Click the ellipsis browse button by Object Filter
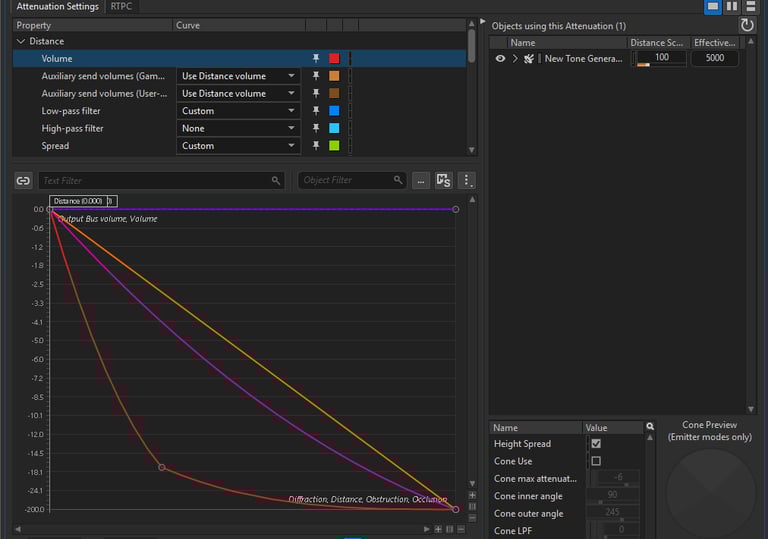768x539 pixels. [421, 181]
